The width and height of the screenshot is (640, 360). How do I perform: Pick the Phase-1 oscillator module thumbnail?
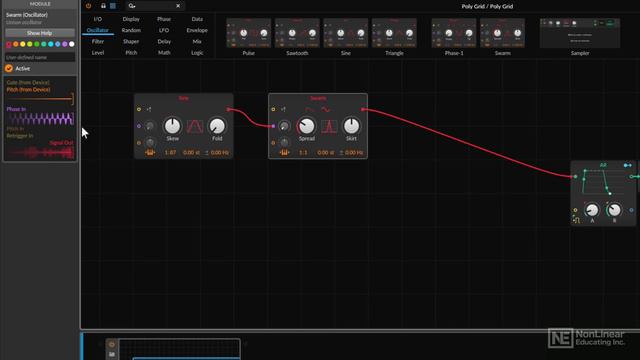[454, 33]
